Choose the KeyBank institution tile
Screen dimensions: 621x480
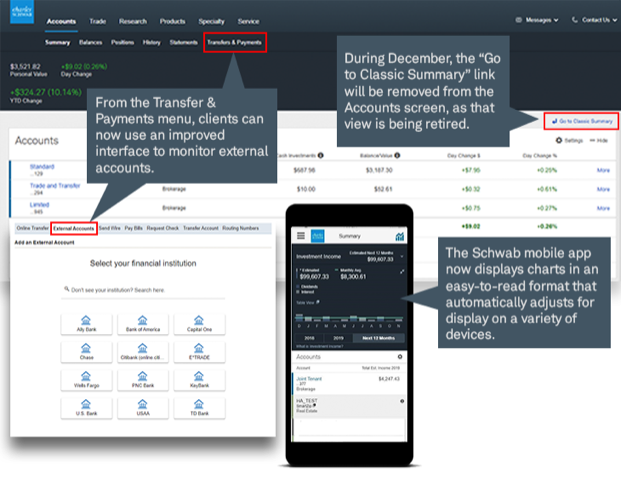[x=199, y=380]
